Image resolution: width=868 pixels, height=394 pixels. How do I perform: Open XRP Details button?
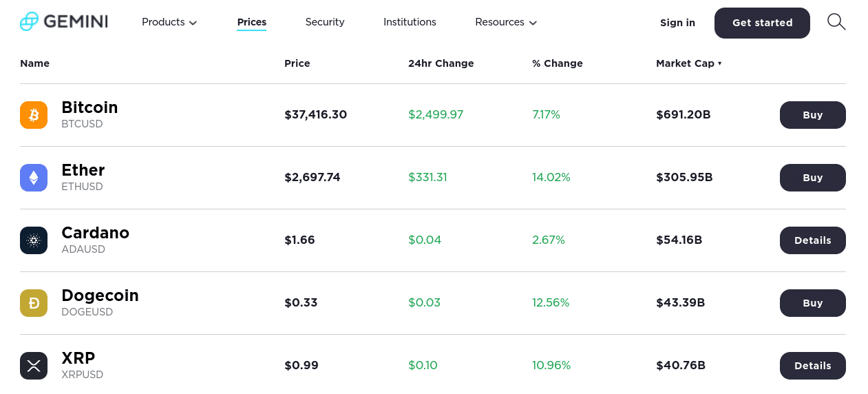[812, 366]
